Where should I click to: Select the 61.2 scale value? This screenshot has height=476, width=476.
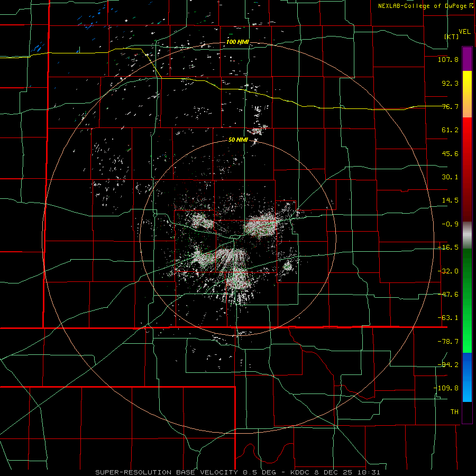pyautogui.click(x=450, y=130)
